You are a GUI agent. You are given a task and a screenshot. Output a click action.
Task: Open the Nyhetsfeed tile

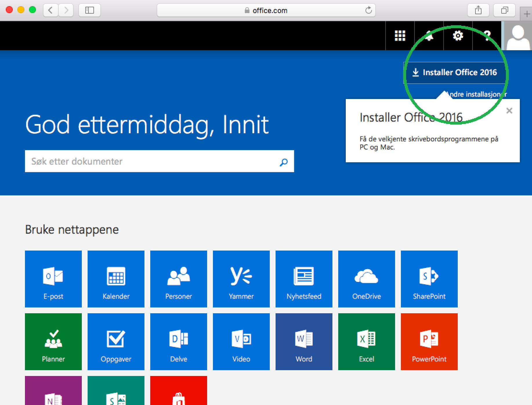pos(304,279)
